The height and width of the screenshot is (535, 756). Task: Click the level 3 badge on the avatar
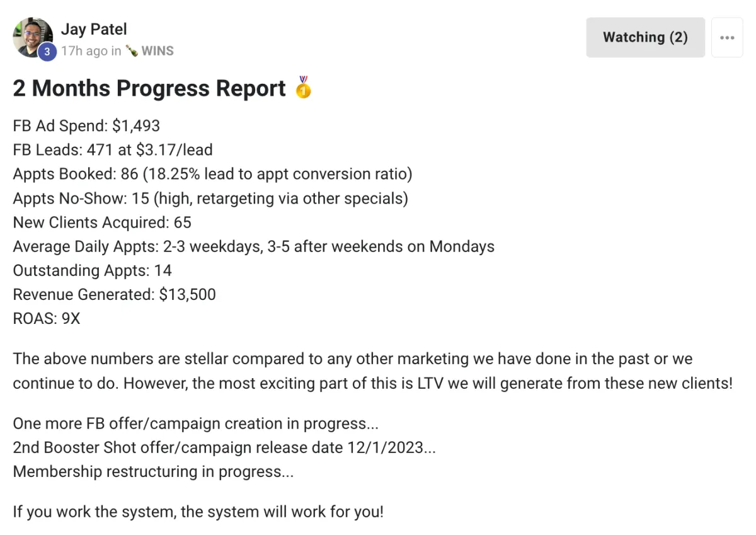coord(47,52)
